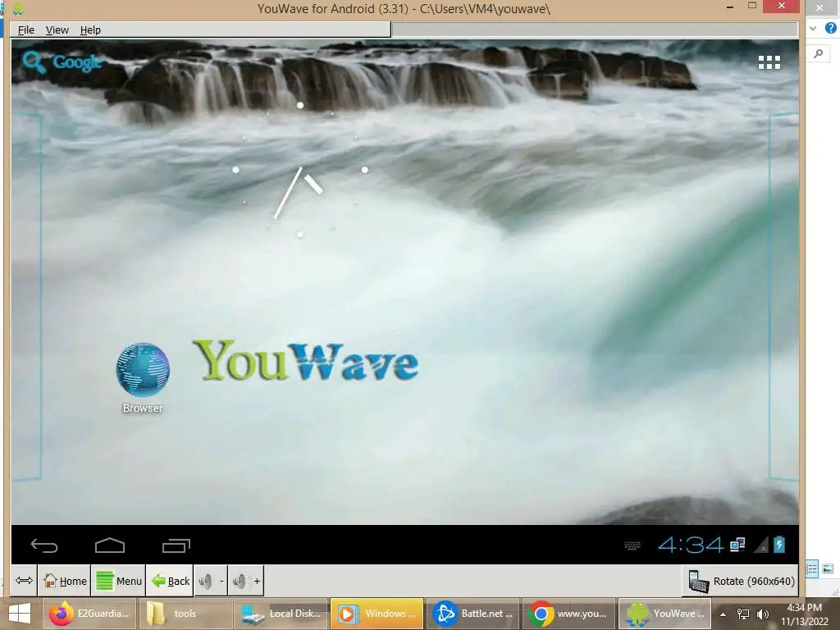The width and height of the screenshot is (840, 630).
Task: Switch to Firefox E2Guardian taskbar item
Action: (89, 614)
